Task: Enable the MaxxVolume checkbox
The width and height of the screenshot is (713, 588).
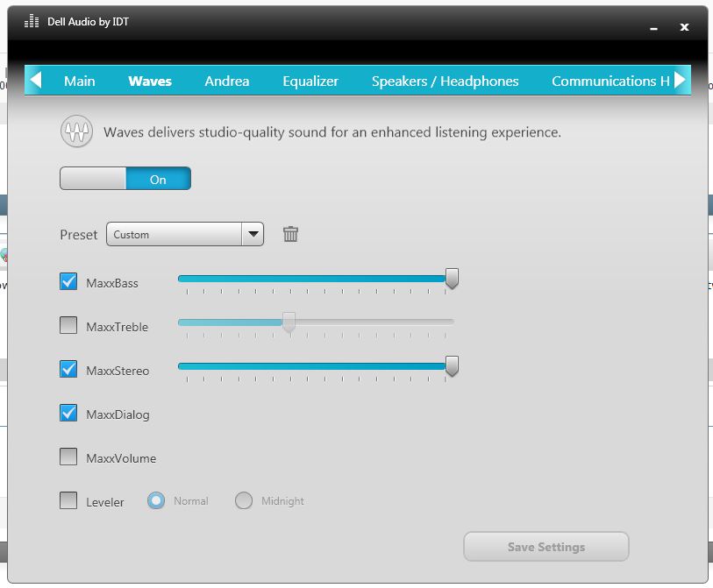Action: pos(68,457)
